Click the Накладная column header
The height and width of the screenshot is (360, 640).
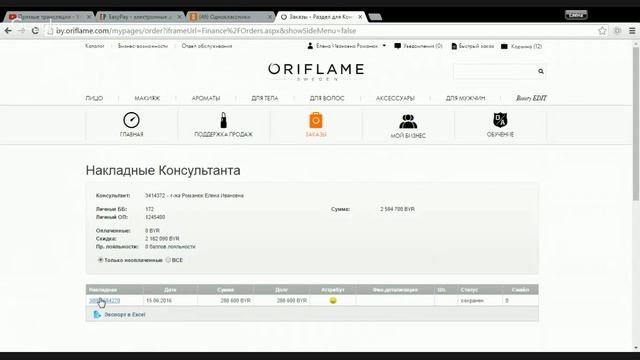(103, 290)
